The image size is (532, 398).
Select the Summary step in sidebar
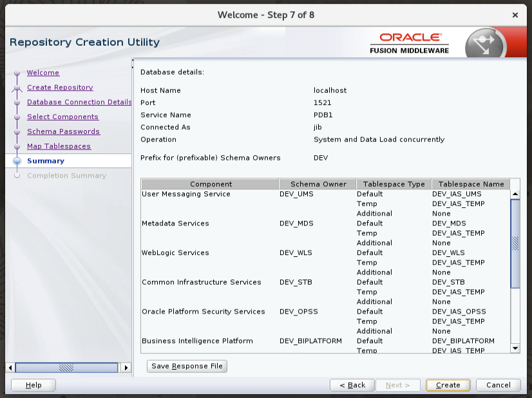(x=46, y=161)
